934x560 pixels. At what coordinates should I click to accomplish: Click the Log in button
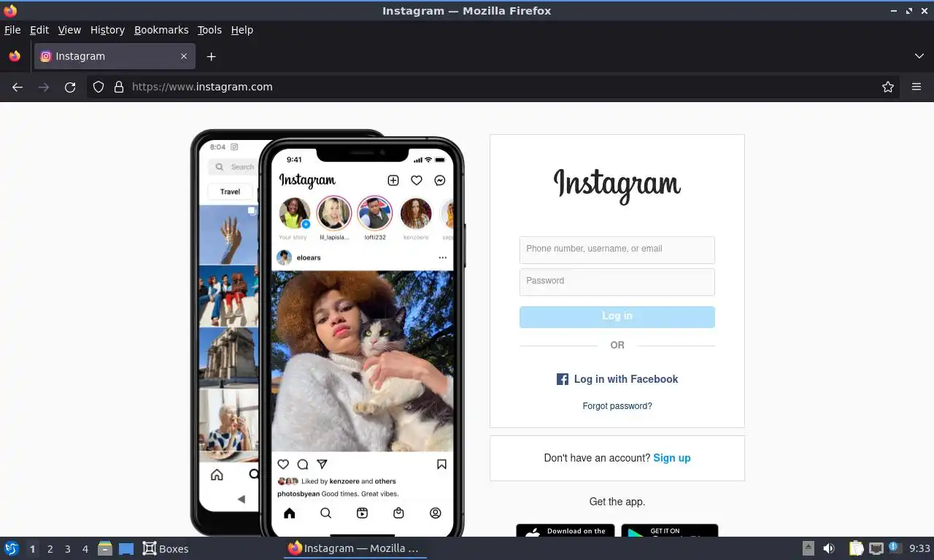(617, 316)
